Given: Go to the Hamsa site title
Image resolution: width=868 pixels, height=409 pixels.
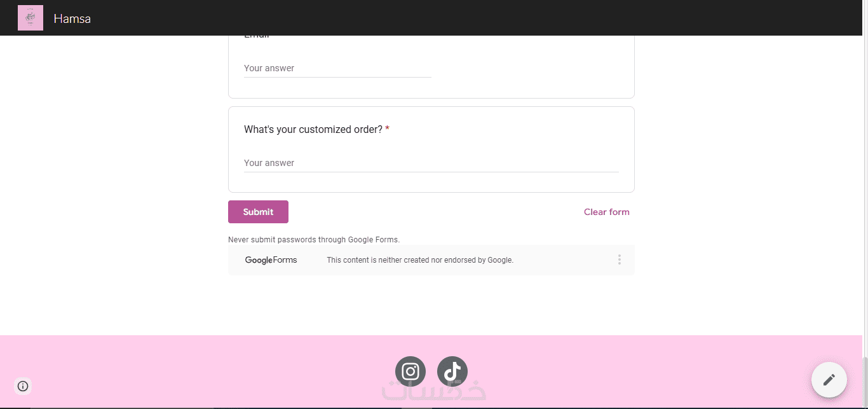Looking at the screenshot, I should pos(72,18).
